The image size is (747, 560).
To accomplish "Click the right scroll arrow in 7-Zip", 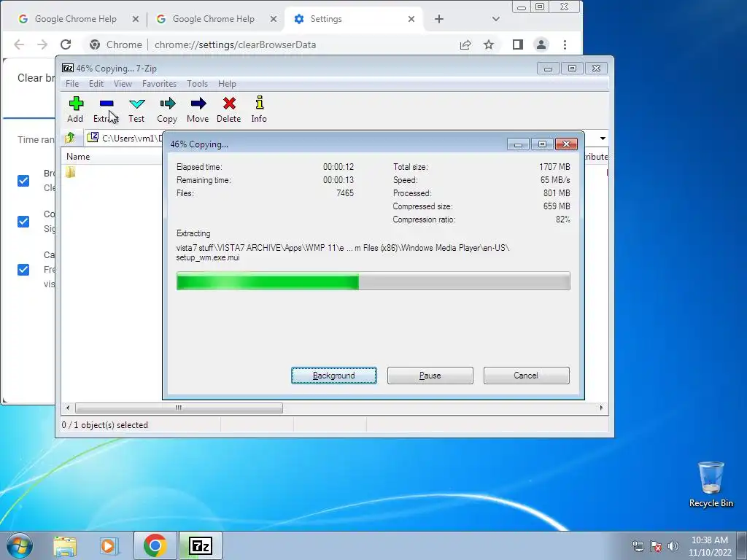I will [x=601, y=408].
